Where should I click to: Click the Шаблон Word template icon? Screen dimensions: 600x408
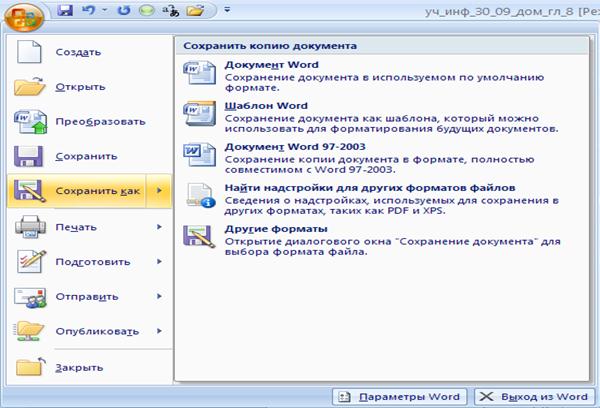pyautogui.click(x=199, y=113)
